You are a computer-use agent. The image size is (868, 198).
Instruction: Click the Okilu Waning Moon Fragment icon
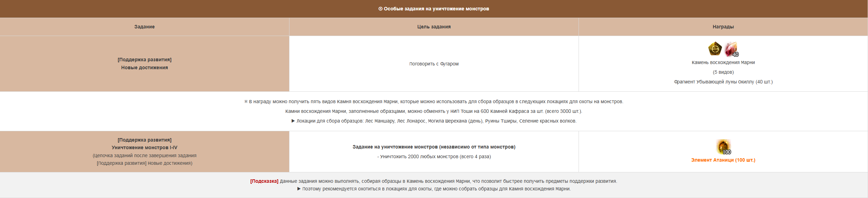tap(732, 49)
